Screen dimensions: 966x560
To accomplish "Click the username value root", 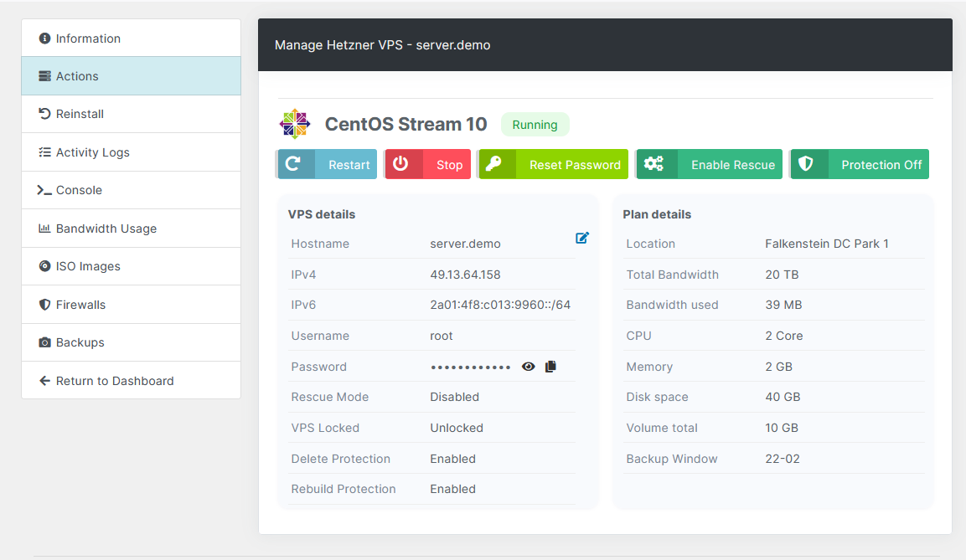I will click(x=441, y=336).
